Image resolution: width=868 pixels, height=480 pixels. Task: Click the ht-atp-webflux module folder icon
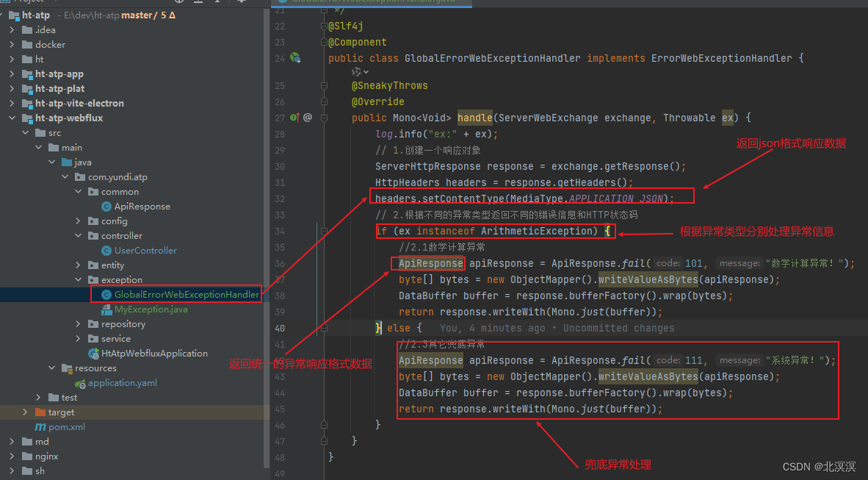click(x=27, y=118)
